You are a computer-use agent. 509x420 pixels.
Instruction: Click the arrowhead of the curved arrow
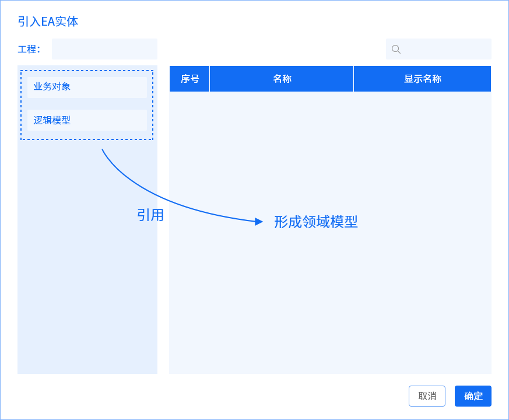[x=259, y=222]
